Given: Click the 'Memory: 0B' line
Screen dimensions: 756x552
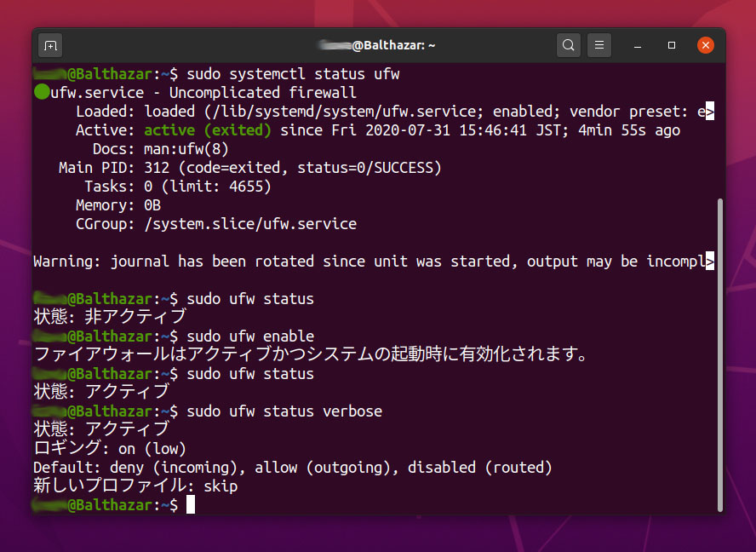Looking at the screenshot, I should point(118,205).
